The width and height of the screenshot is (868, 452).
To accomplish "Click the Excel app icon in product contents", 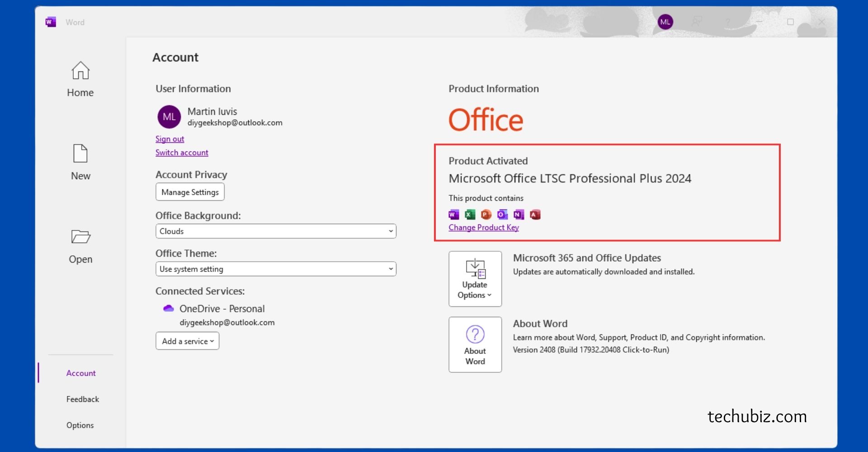I will [470, 215].
